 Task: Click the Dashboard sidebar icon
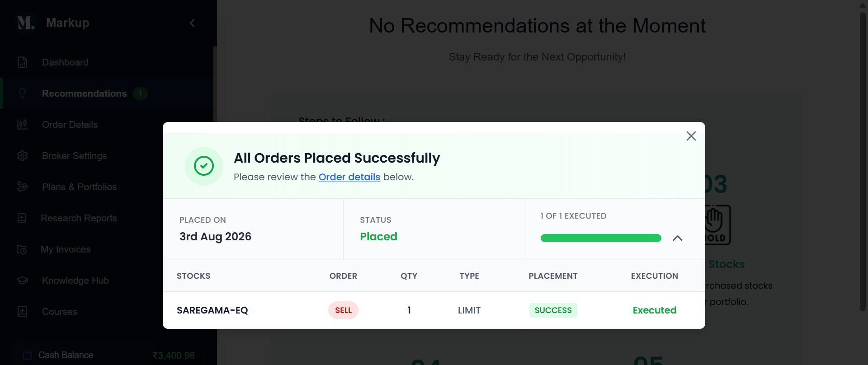click(22, 62)
